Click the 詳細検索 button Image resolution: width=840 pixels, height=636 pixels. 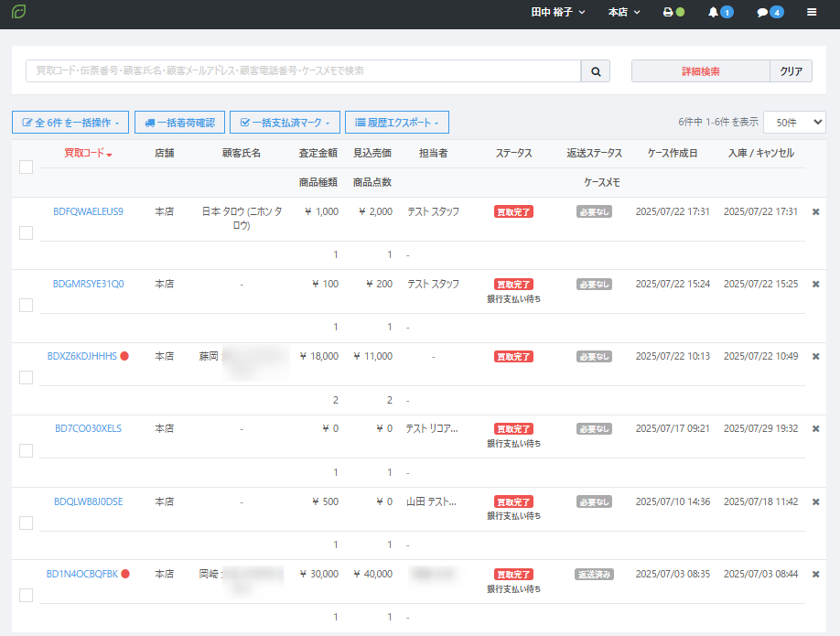coord(700,71)
